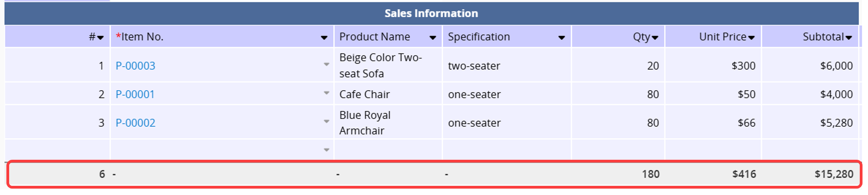Image resolution: width=868 pixels, height=195 pixels.
Task: Expand item selector in row 2
Action: (x=327, y=93)
